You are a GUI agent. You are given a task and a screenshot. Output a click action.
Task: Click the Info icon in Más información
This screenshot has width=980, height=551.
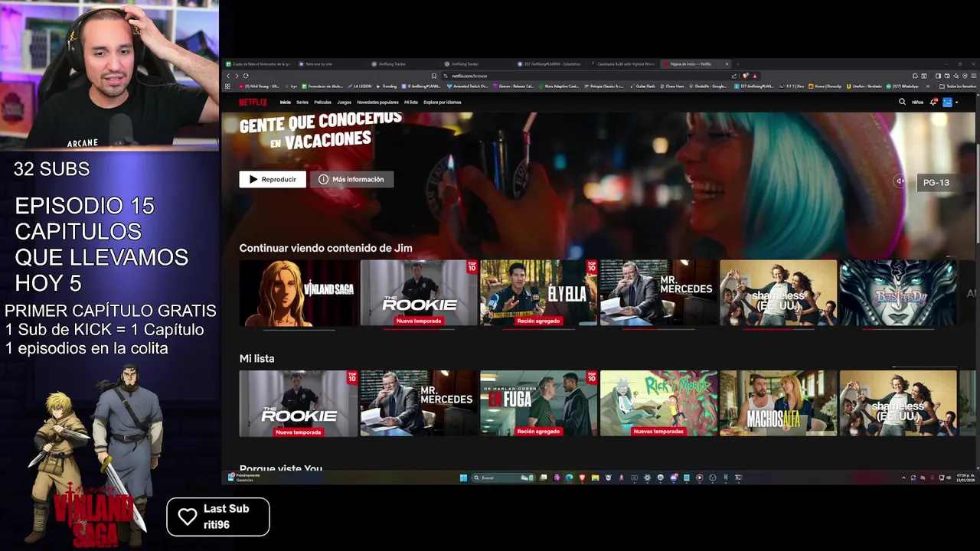(x=323, y=179)
